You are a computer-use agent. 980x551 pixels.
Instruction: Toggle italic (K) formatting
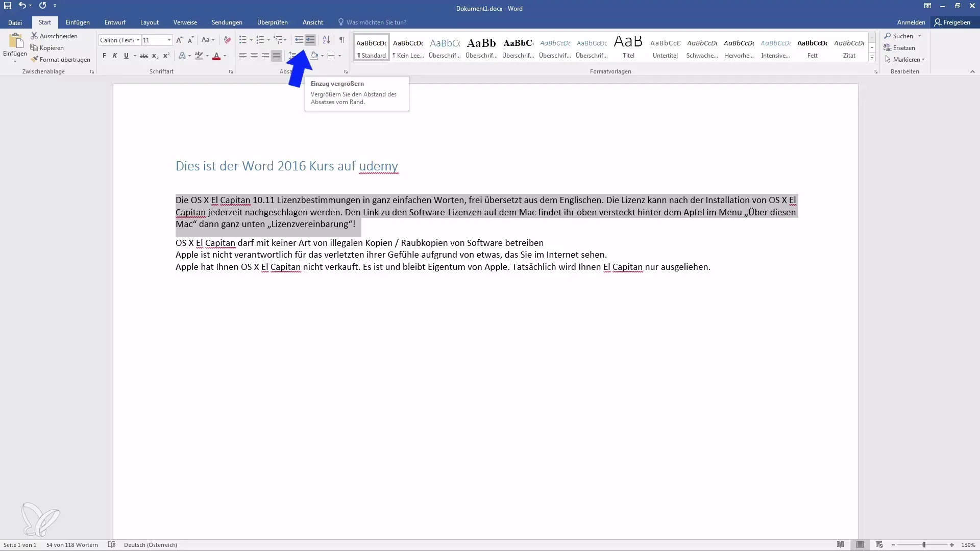[x=115, y=56]
